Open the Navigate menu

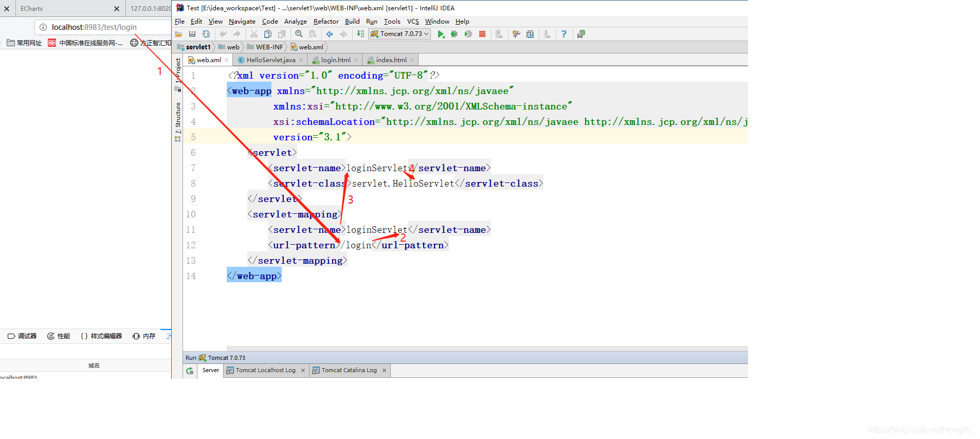tap(242, 22)
